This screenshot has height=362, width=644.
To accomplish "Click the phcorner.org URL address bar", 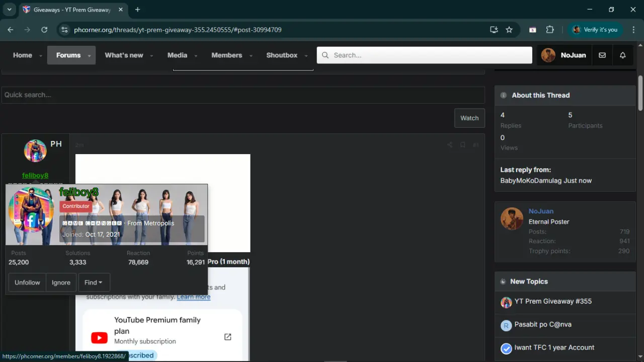I will point(178,30).
